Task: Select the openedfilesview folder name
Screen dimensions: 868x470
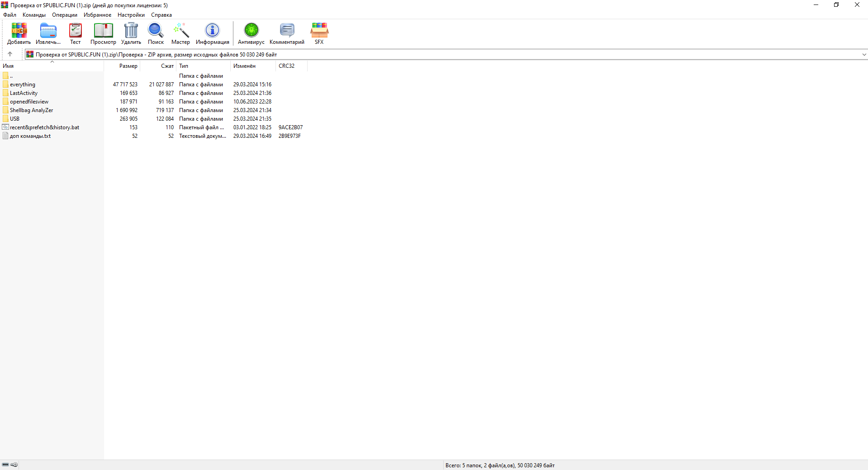Action: 29,102
